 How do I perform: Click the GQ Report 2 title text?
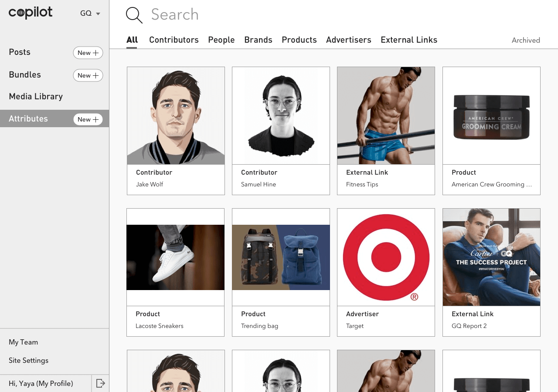pos(469,326)
